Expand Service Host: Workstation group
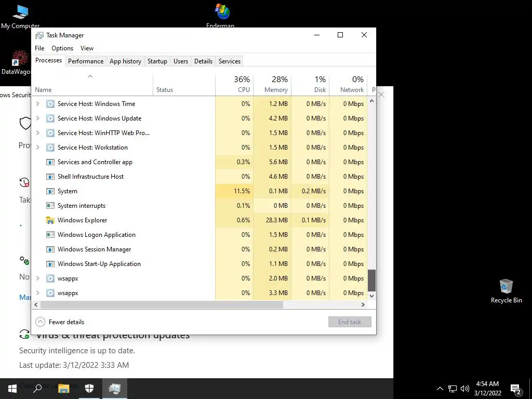Image resolution: width=532 pixels, height=399 pixels. [x=37, y=148]
